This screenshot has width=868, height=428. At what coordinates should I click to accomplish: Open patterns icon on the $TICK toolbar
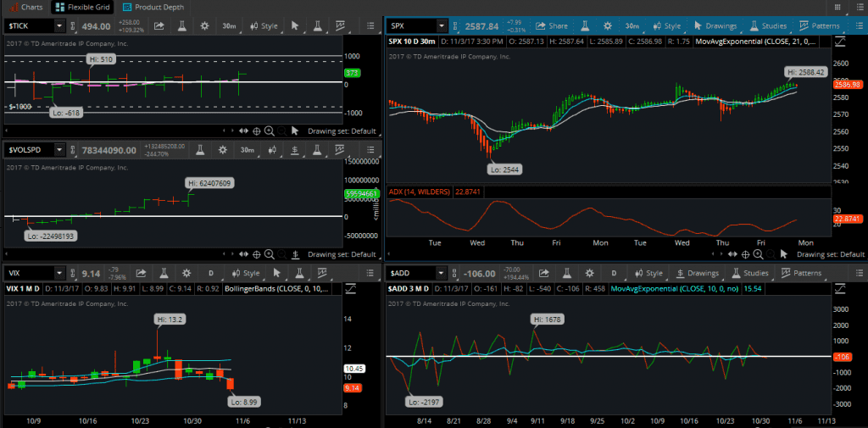pyautogui.click(x=339, y=25)
